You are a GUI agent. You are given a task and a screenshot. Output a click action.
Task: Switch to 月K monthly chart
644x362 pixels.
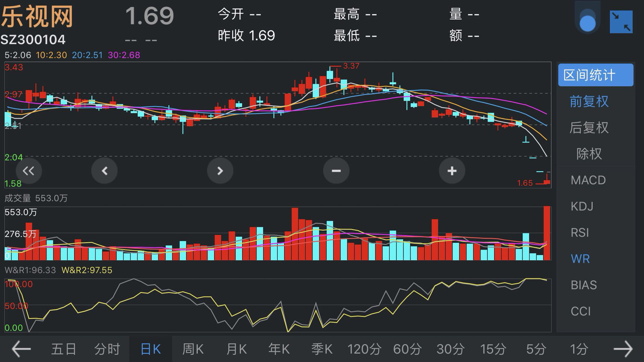[236, 349]
